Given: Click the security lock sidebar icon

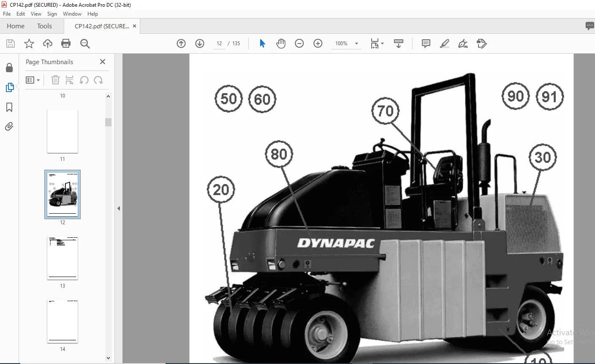Looking at the screenshot, I should [x=9, y=68].
